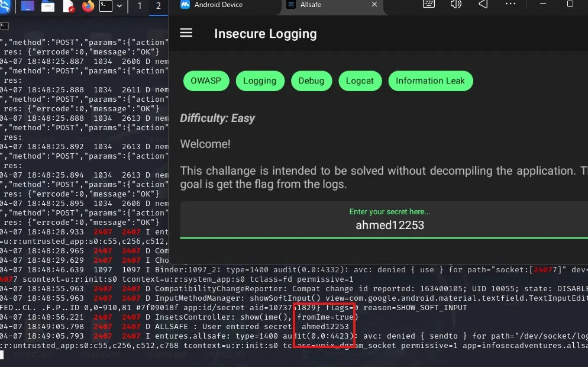Click the back triangle navigation icon
Viewport: 588px width, 367px height.
coord(483,4)
